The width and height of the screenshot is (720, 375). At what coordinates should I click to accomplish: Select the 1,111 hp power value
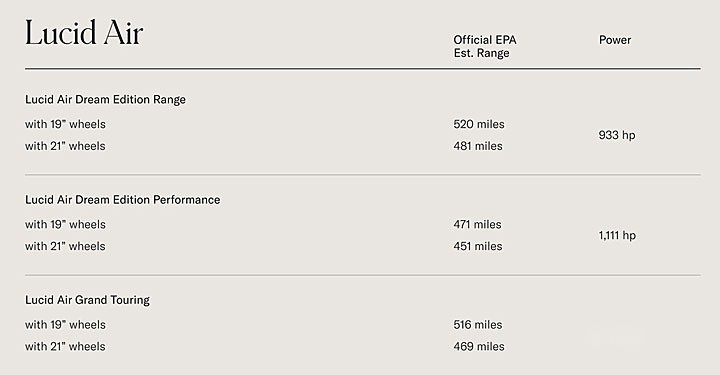[617, 235]
